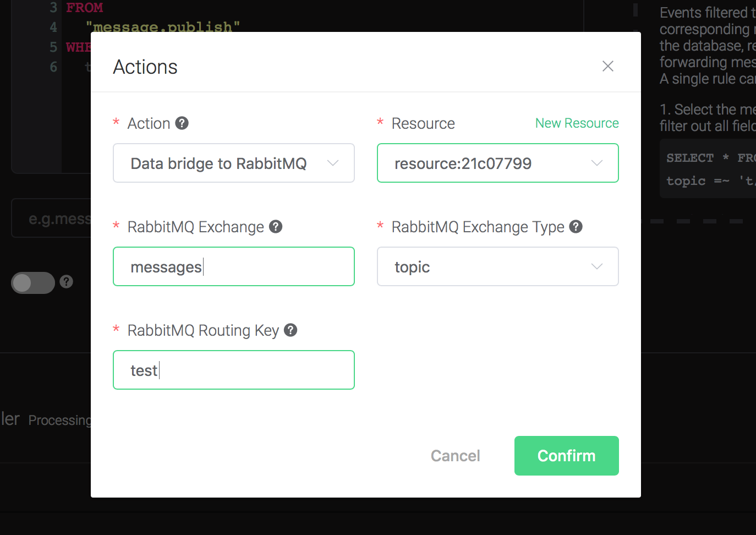Focus the RabbitMQ Routing Key input 'test'
The width and height of the screenshot is (756, 535).
click(234, 370)
